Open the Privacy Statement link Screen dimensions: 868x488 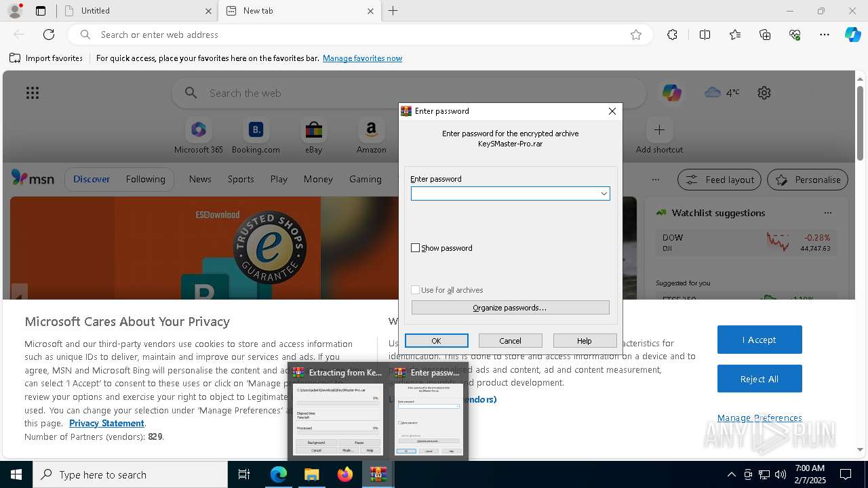[x=106, y=423]
